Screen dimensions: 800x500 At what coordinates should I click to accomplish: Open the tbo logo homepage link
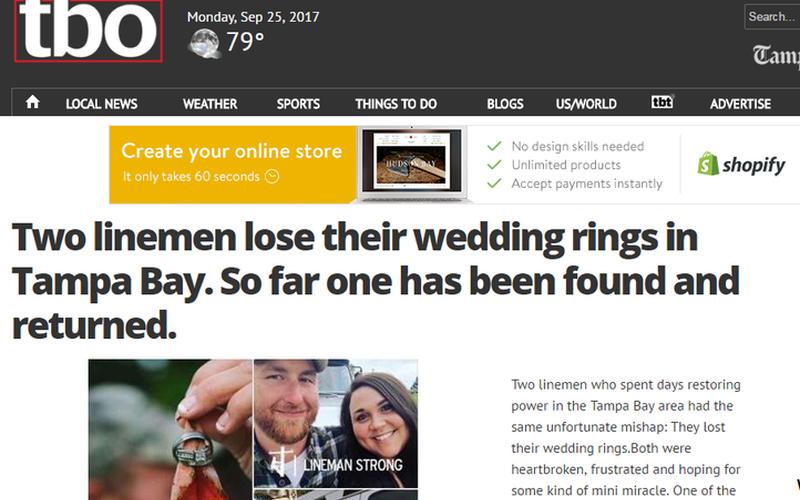point(88,31)
